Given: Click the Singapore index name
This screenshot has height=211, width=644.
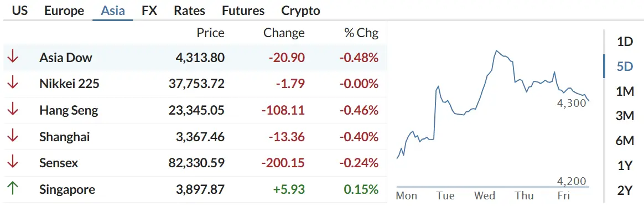Looking at the screenshot, I should click(67, 189).
